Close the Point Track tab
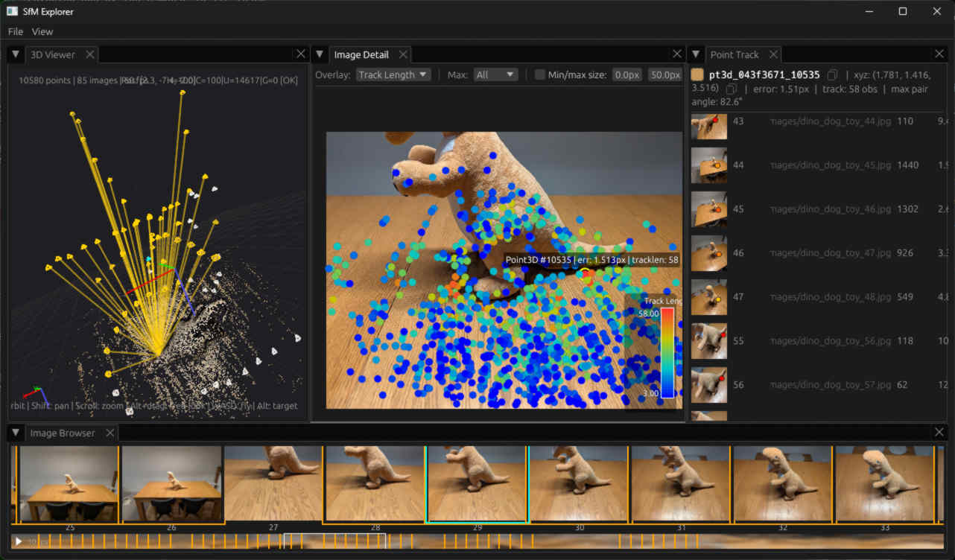Viewport: 955px width, 560px height. [774, 54]
